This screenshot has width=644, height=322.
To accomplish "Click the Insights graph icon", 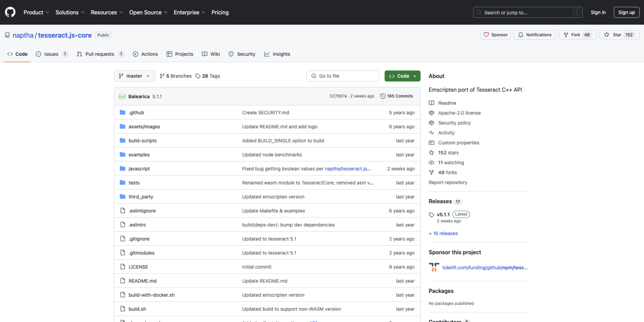I will (x=267, y=54).
